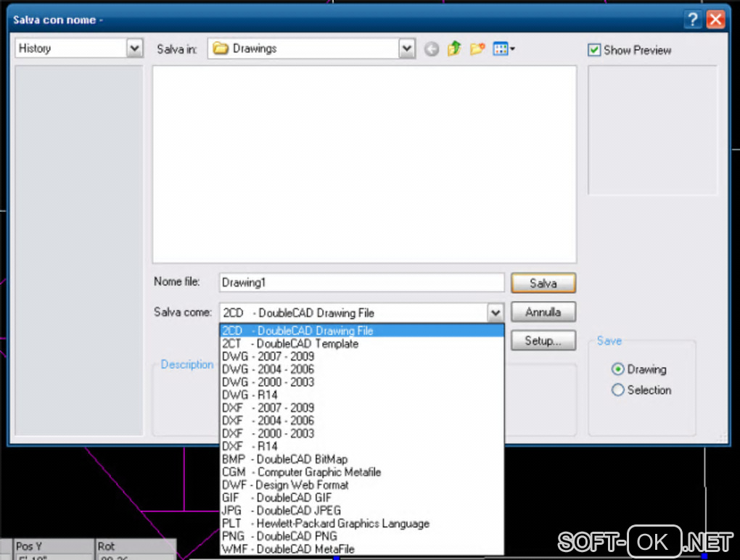This screenshot has width=740, height=560.
Task: Toggle the Show Preview checkbox
Action: (594, 50)
